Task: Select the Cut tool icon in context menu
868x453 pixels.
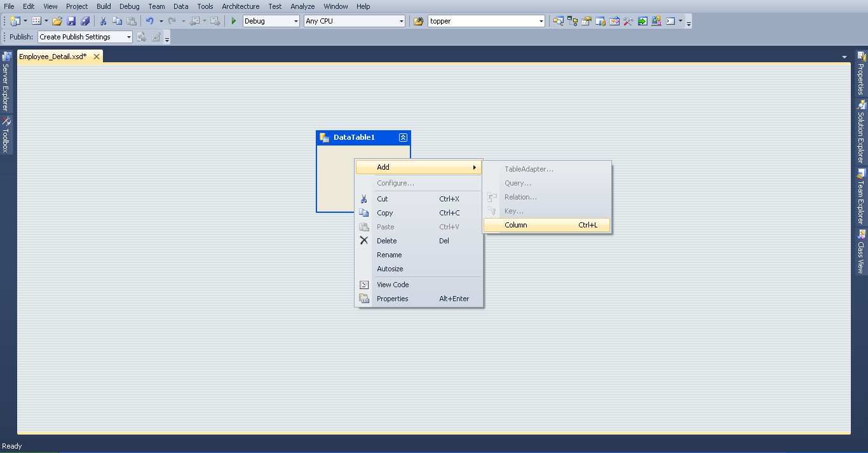Action: (364, 198)
